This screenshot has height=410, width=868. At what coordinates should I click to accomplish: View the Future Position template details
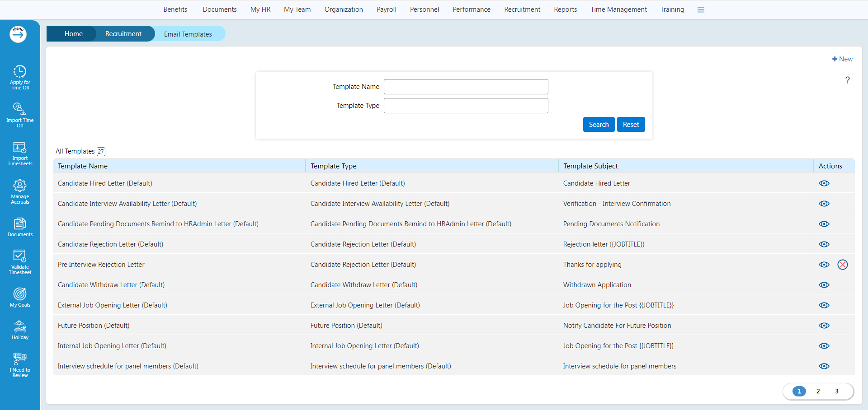pos(824,325)
